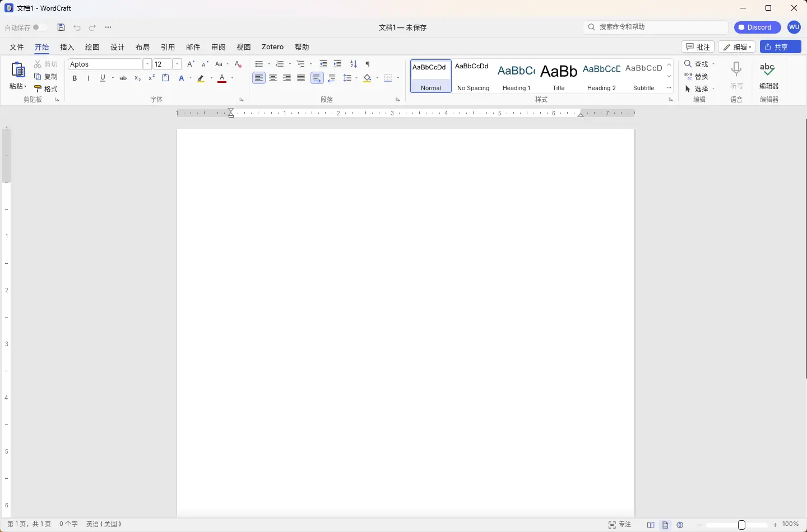Apply Strikethrough formatting icon
The width and height of the screenshot is (807, 532).
pos(123,78)
